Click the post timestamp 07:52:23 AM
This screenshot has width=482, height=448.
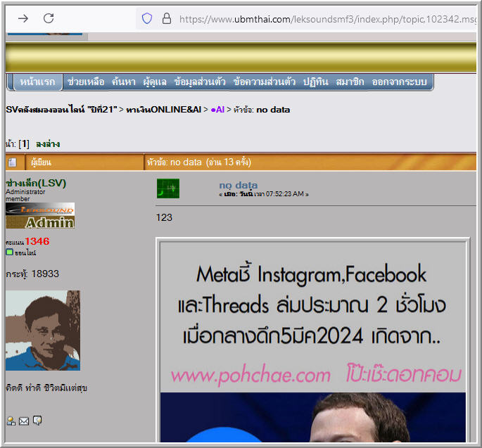285,194
